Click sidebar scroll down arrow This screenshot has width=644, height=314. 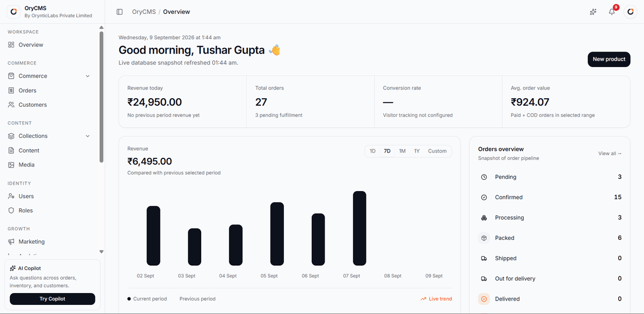tap(101, 252)
